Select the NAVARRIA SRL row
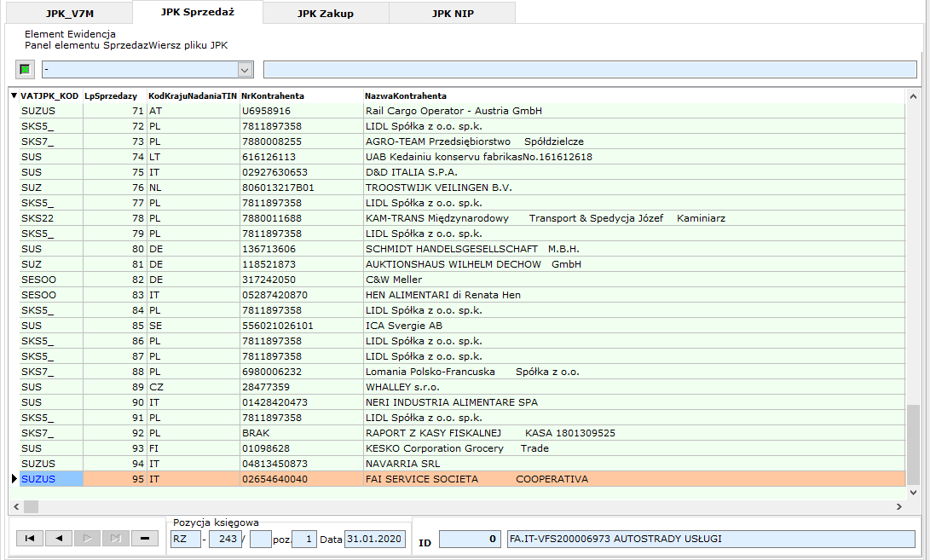This screenshot has width=930, height=560. point(463,464)
